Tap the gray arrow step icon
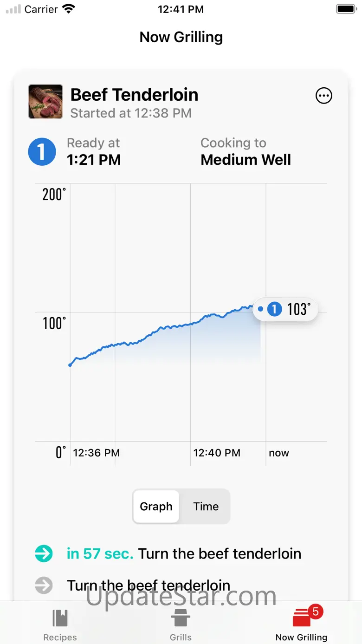The image size is (362, 644). (x=44, y=585)
